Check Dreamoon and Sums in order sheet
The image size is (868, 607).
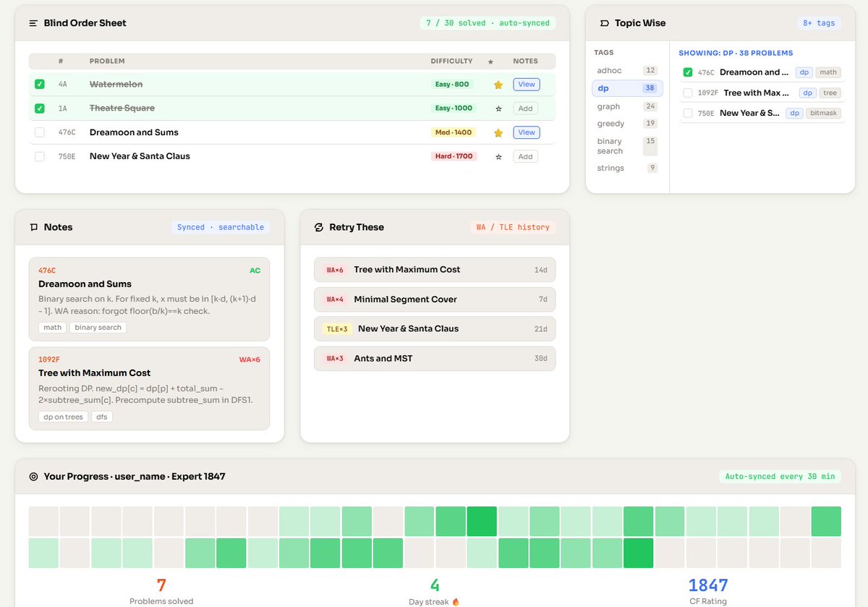pyautogui.click(x=40, y=132)
